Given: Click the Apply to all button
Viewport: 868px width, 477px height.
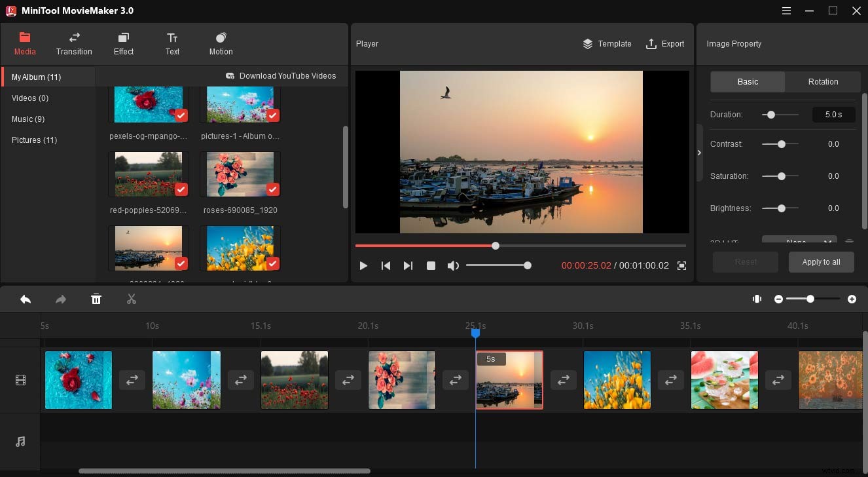Looking at the screenshot, I should [821, 261].
